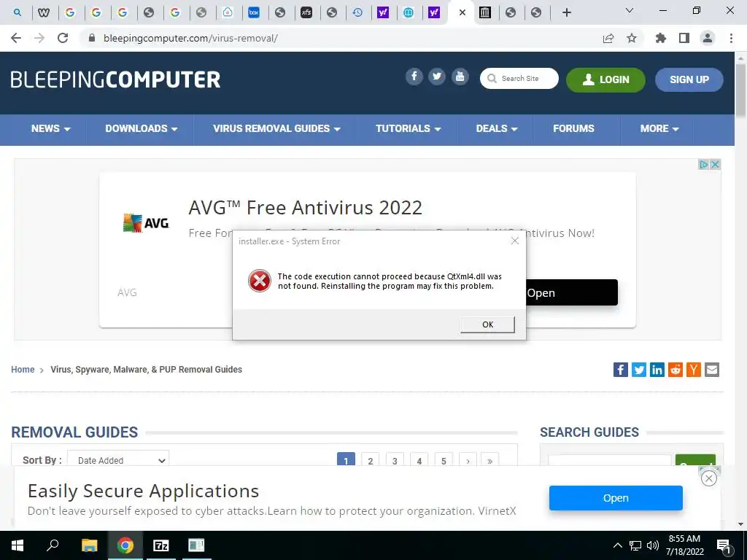Viewport: 747px width, 560px height.
Task: Open File Explorer from the taskbar
Action: tap(89, 545)
